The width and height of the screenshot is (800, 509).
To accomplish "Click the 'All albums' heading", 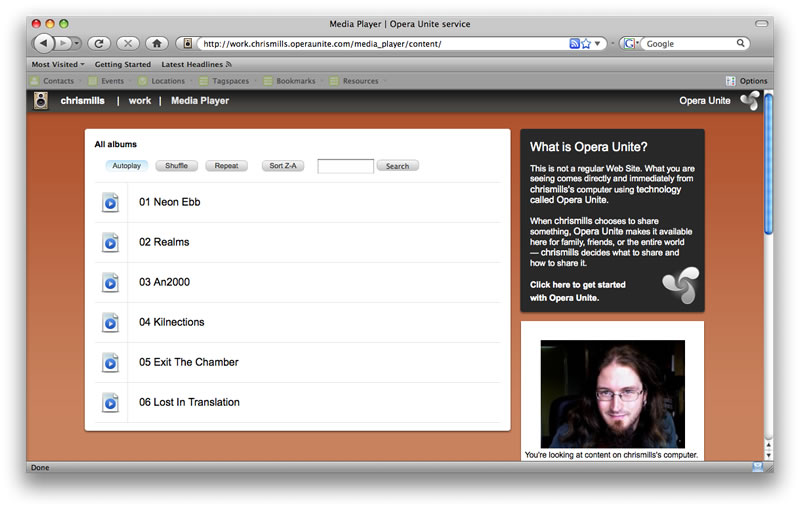I will coord(115,144).
